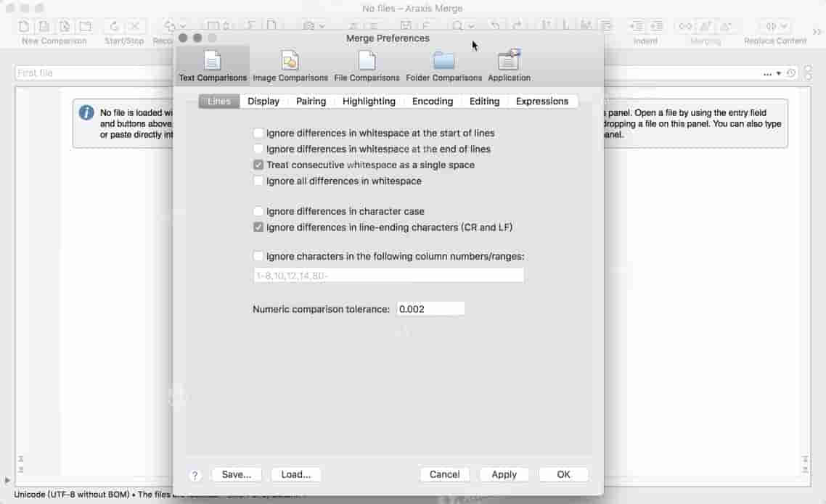Uncheck Ignore differences in line-ending characters

pos(258,227)
